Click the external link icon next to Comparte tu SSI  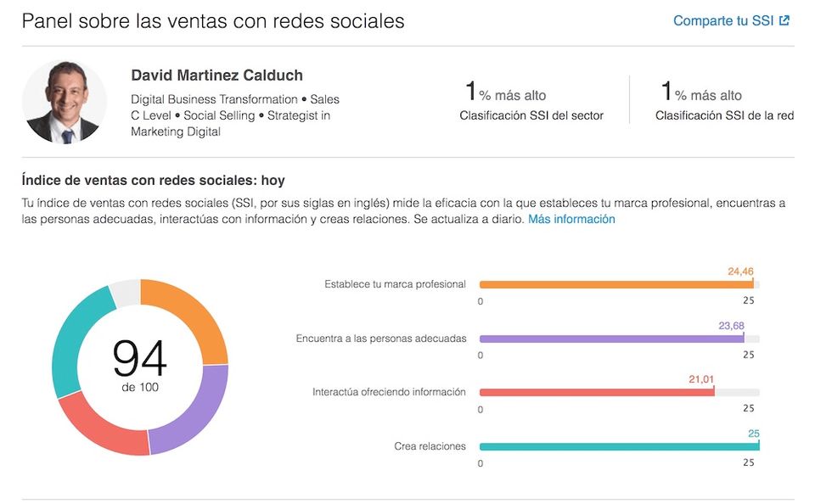(x=783, y=20)
